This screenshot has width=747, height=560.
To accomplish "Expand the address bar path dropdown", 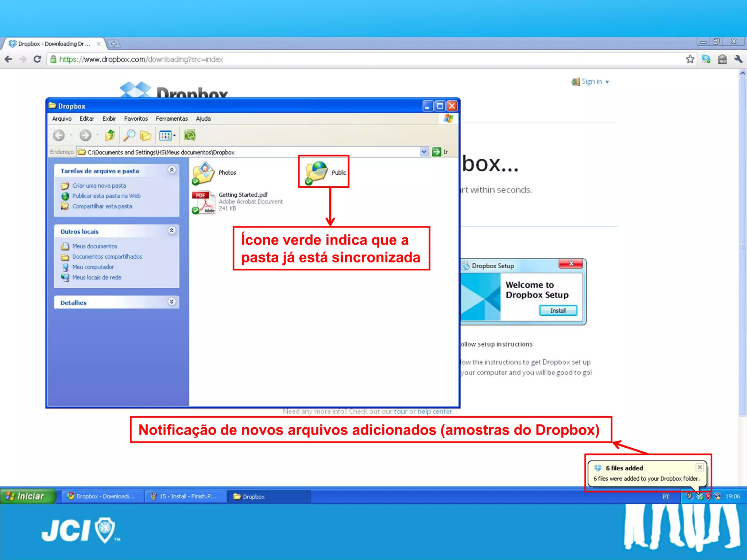I will (424, 152).
